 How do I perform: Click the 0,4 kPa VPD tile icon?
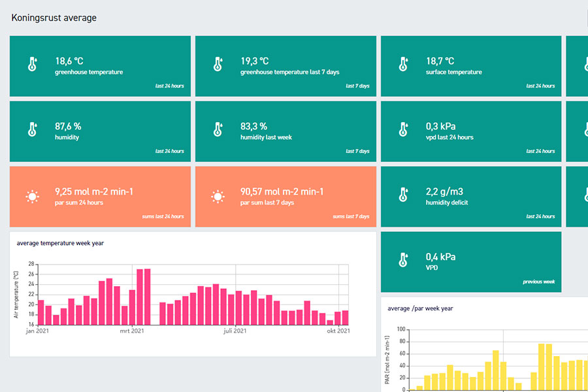(x=403, y=261)
